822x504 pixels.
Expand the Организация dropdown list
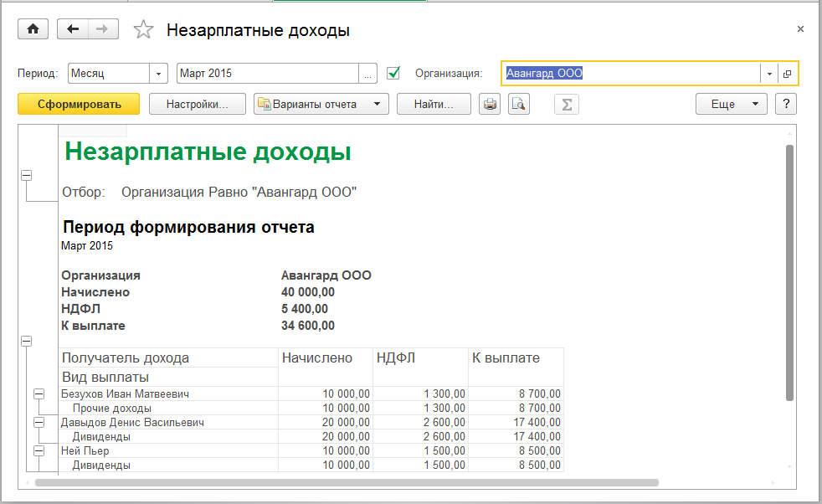(769, 74)
